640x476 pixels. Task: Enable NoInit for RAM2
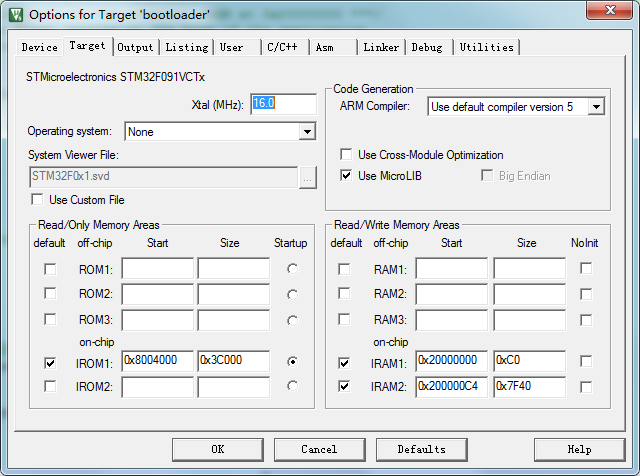click(x=586, y=294)
